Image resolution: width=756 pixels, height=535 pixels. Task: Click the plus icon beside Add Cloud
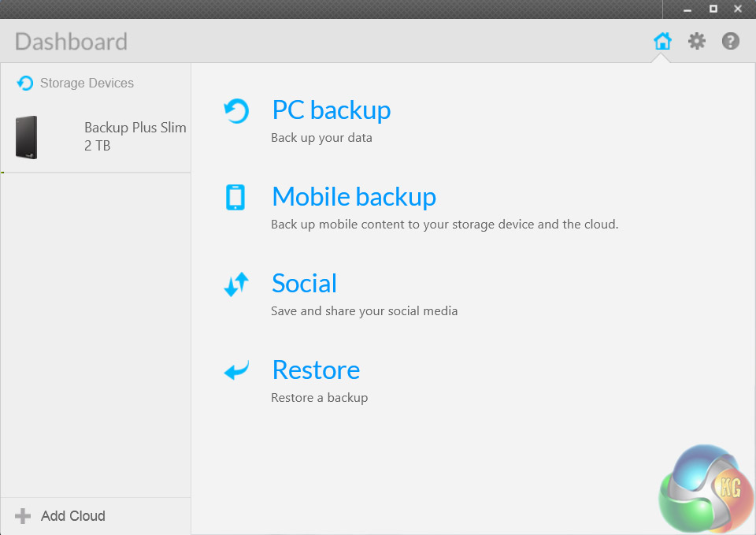coord(23,516)
